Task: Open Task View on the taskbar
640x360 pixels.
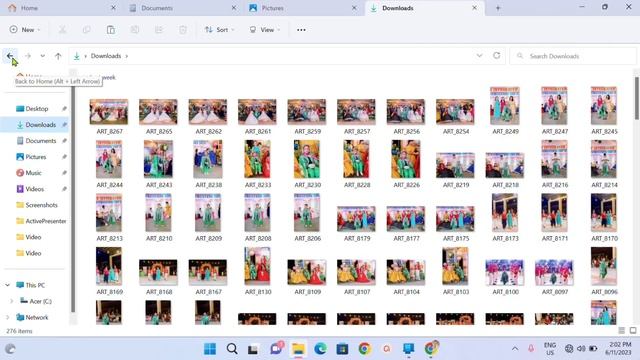Action: pyautogui.click(x=253, y=349)
